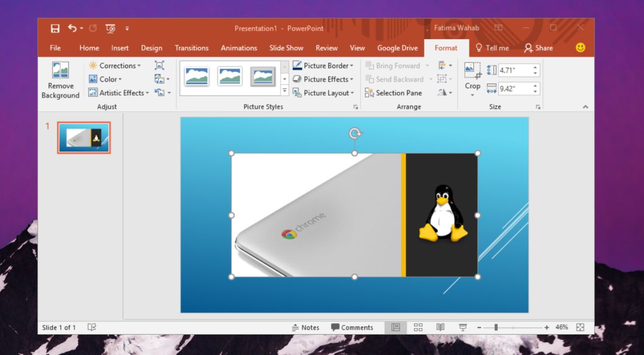
Task: Click the rotation handle above picture
Action: (x=354, y=133)
